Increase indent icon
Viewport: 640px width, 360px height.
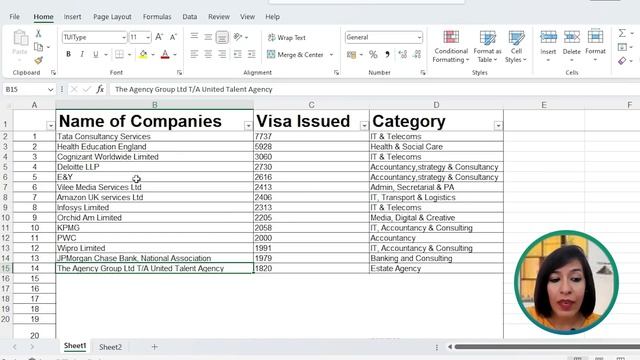click(251, 54)
